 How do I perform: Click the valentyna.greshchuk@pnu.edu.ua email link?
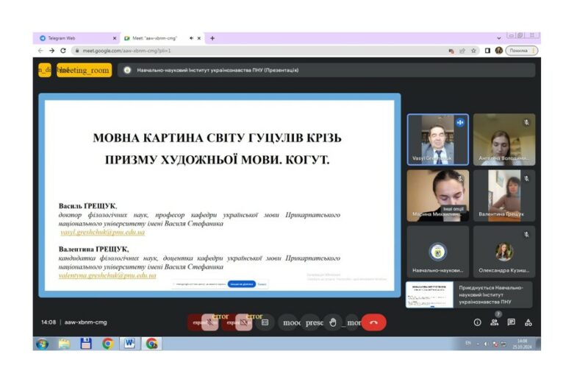click(107, 275)
